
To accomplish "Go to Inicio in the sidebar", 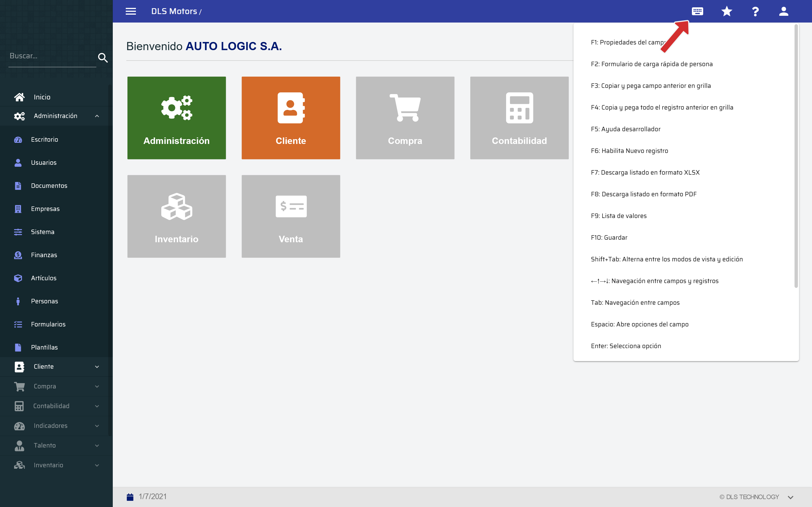I will [42, 97].
